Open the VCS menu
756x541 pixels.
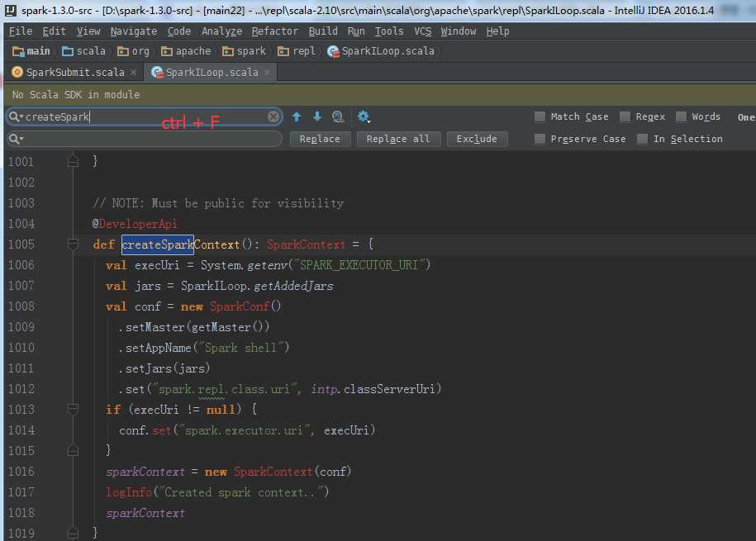(422, 31)
